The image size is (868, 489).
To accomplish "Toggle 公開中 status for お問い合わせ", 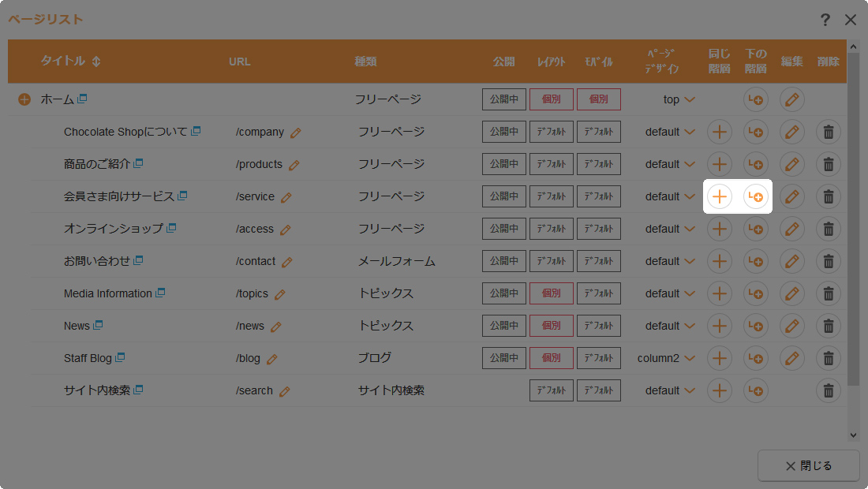I will pyautogui.click(x=503, y=261).
